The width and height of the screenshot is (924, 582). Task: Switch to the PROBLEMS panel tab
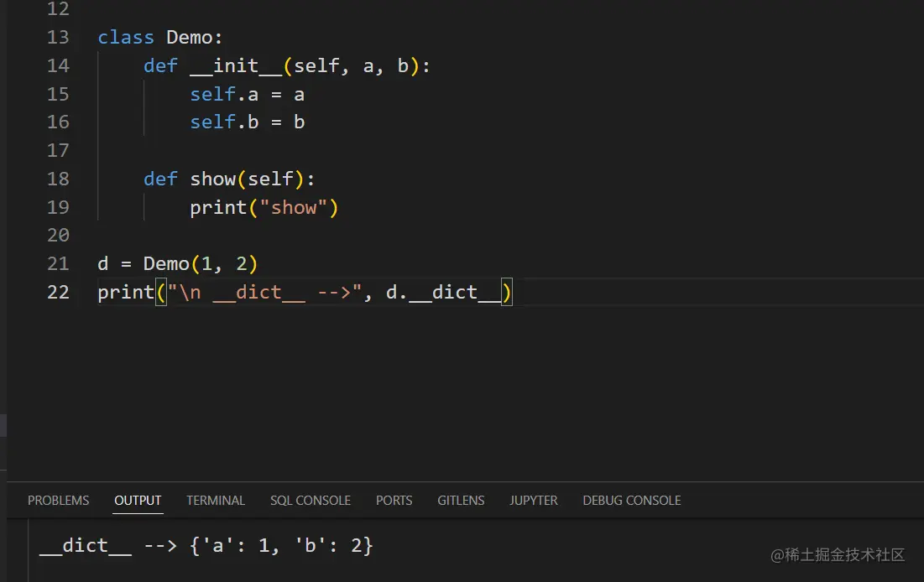click(59, 500)
